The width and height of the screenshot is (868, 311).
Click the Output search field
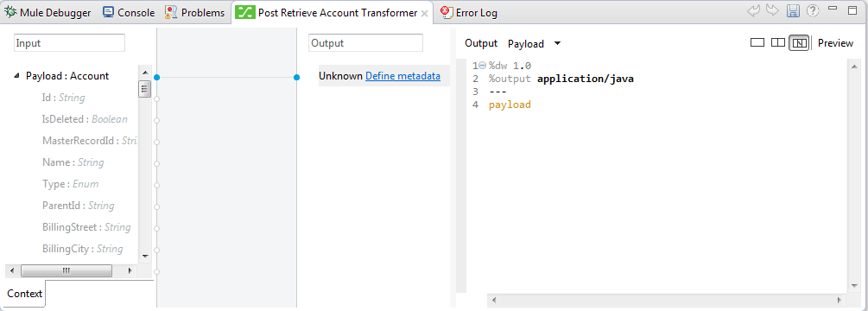[x=365, y=43]
